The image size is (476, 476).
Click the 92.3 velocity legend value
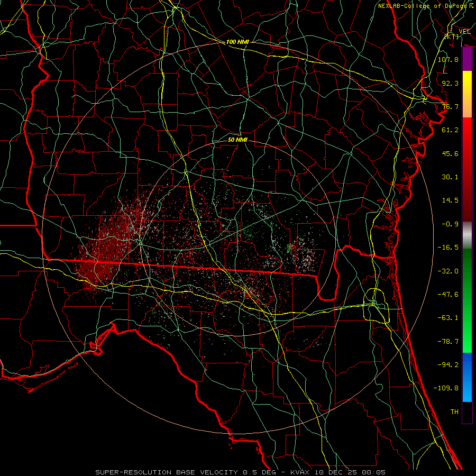pos(450,83)
